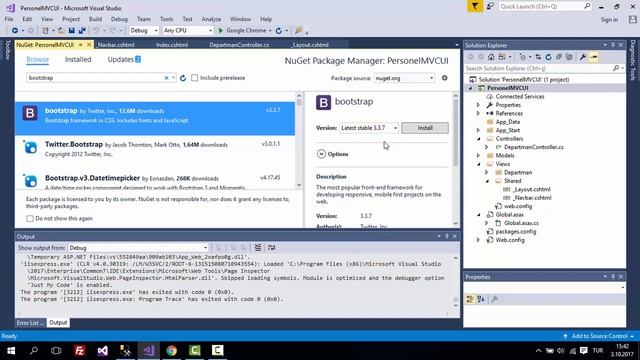Open Google Chrome from the taskbar
This screenshot has width=640, height=360.
point(171,351)
